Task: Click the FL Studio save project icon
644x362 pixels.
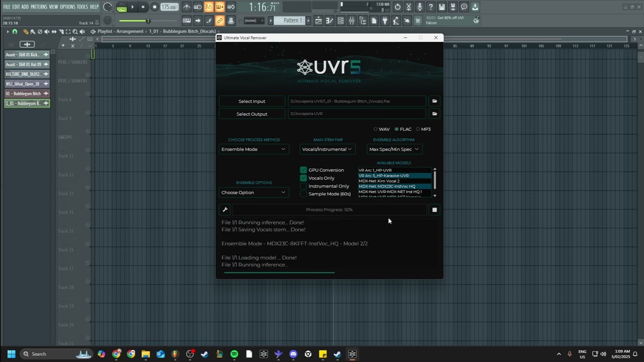Action: pyautogui.click(x=442, y=7)
